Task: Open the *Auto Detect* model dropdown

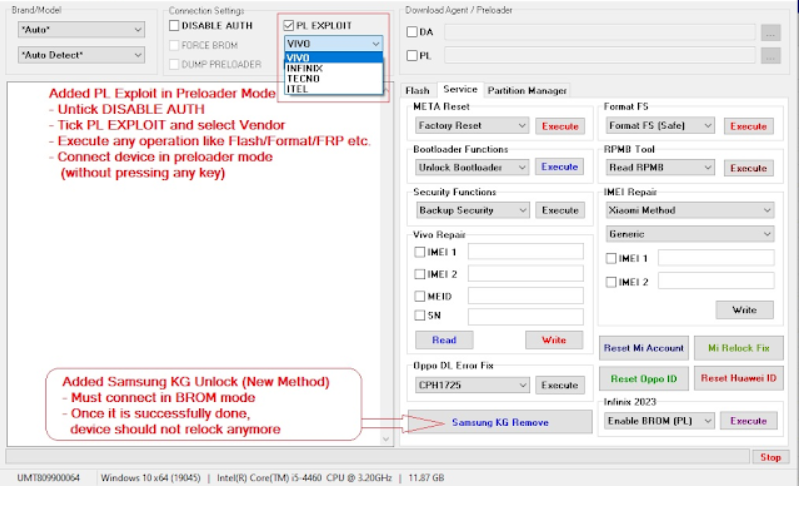Action: 81,55
